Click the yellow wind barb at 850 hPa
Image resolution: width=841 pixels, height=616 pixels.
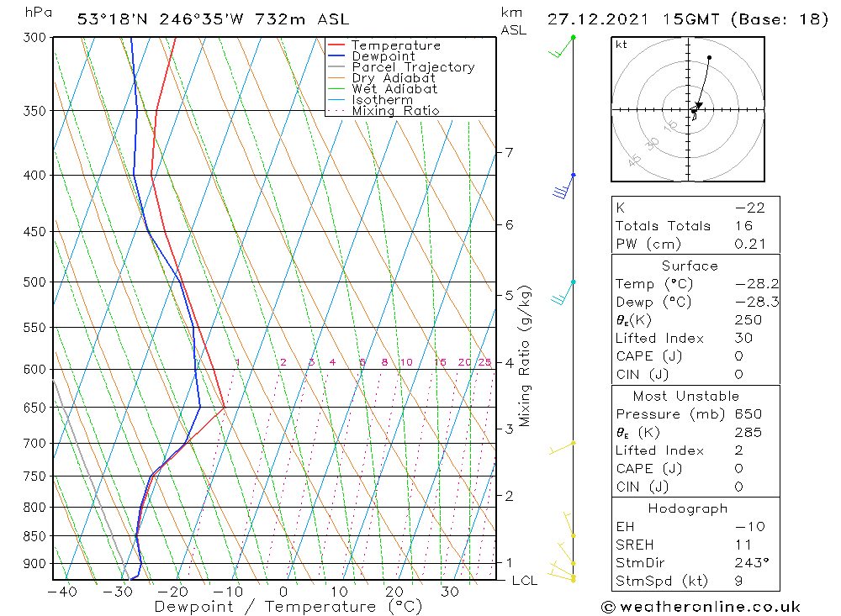[x=569, y=524]
